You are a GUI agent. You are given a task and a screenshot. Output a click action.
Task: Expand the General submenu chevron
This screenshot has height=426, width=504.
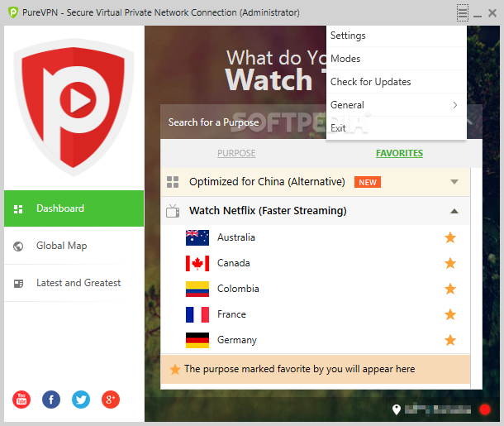pos(455,105)
